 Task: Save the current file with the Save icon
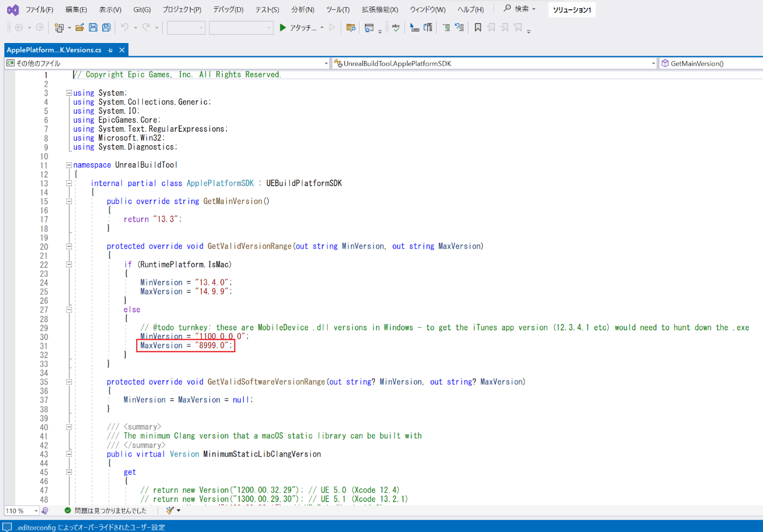pyautogui.click(x=93, y=27)
